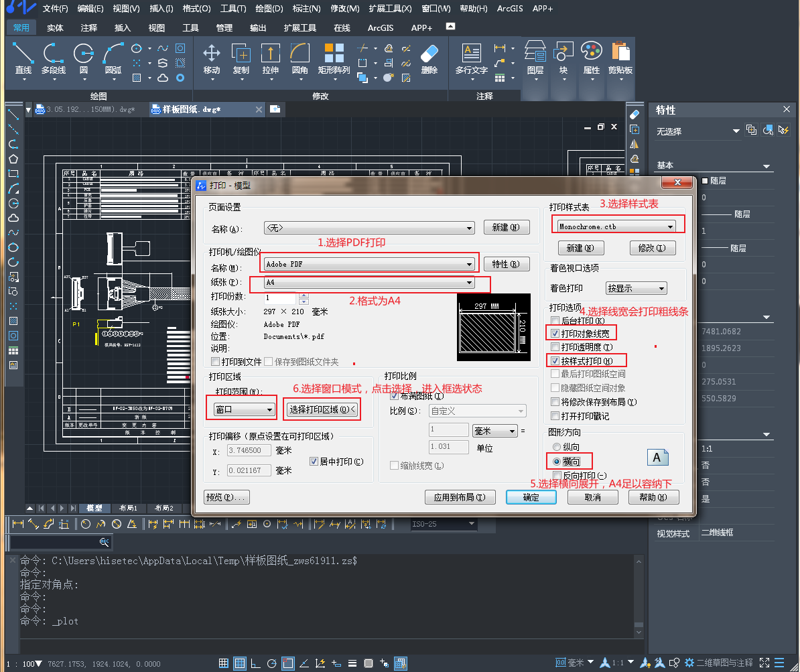Screen dimensions: 800x672
Task: Click the 选择打印区域 button
Action: coord(322,409)
